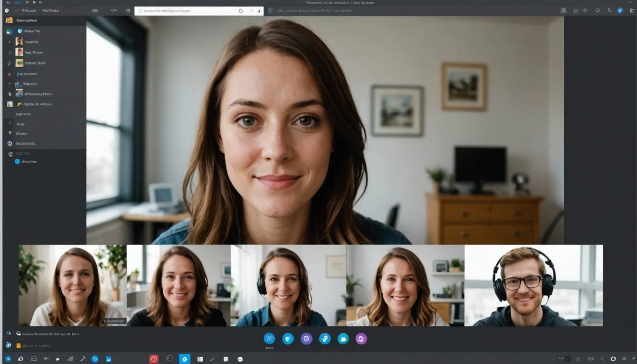Select the man with headphones video thumbnail
The image size is (637, 364).
tap(533, 286)
